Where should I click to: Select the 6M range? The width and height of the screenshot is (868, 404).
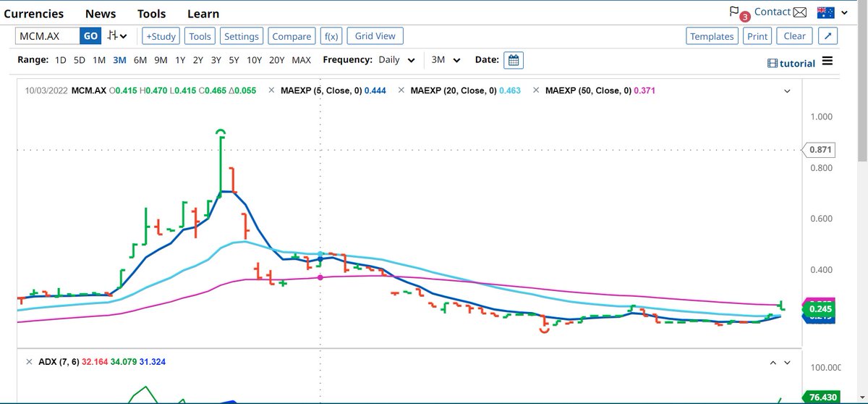(140, 60)
